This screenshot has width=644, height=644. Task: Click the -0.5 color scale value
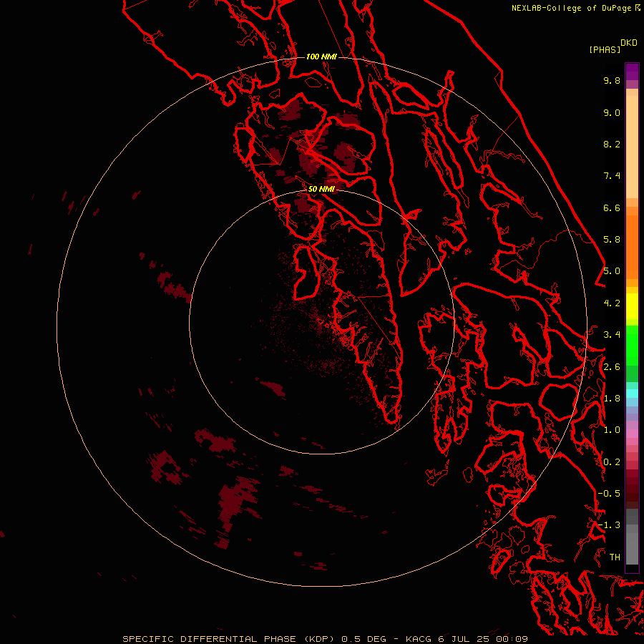coord(609,494)
